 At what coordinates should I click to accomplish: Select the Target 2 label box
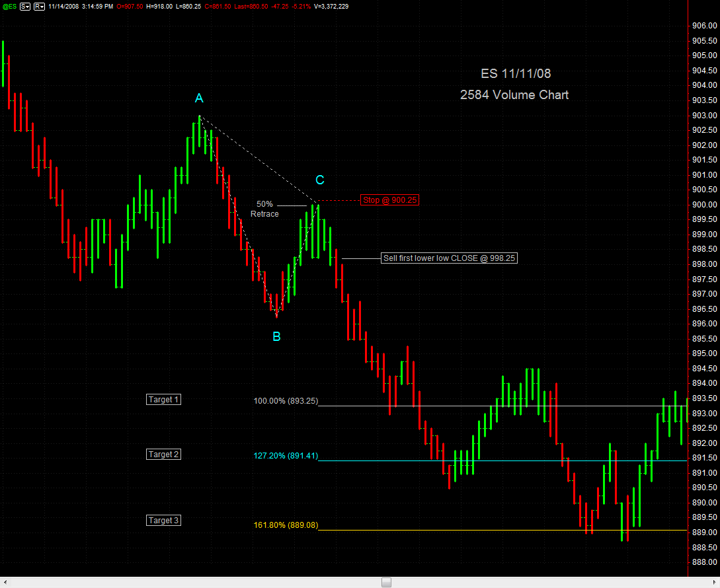click(x=163, y=455)
